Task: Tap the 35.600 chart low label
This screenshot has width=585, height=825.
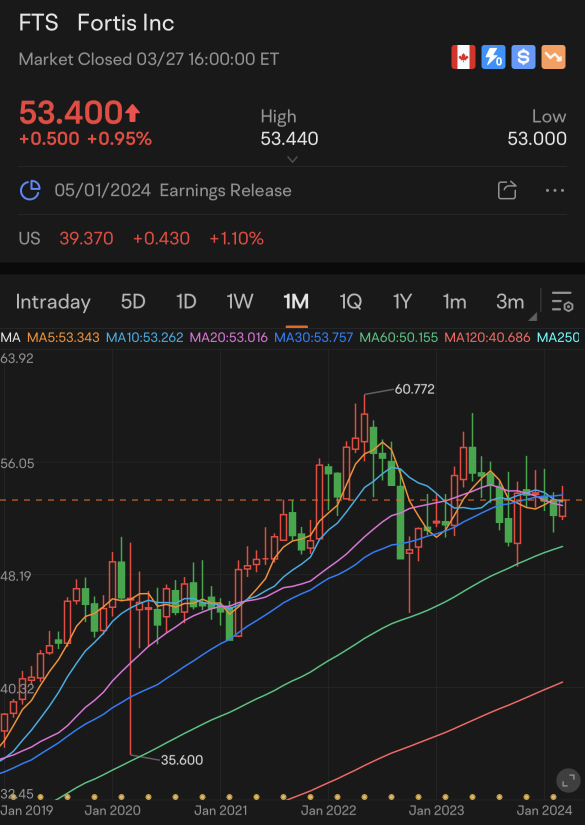Action: click(182, 760)
